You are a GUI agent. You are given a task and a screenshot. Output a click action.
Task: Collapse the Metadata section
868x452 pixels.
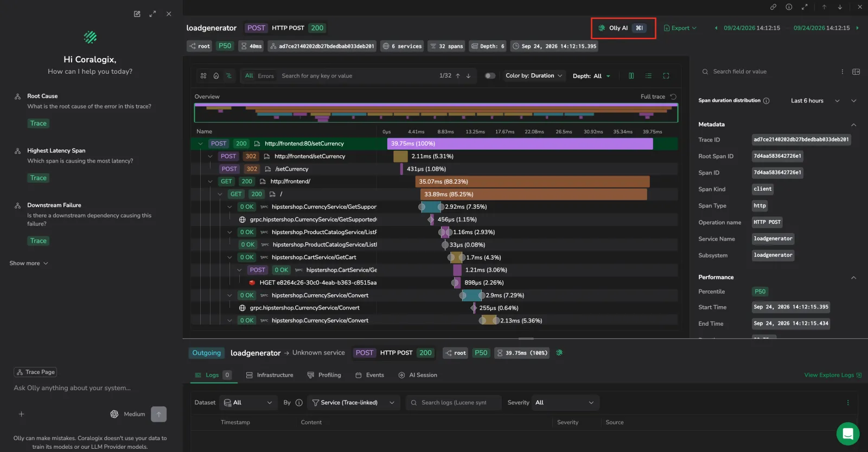(x=854, y=125)
